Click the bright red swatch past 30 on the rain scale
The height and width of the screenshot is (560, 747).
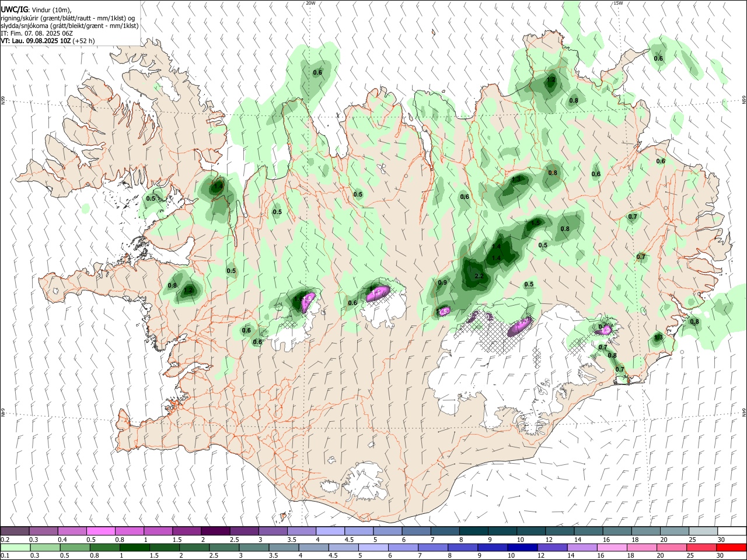point(732,548)
